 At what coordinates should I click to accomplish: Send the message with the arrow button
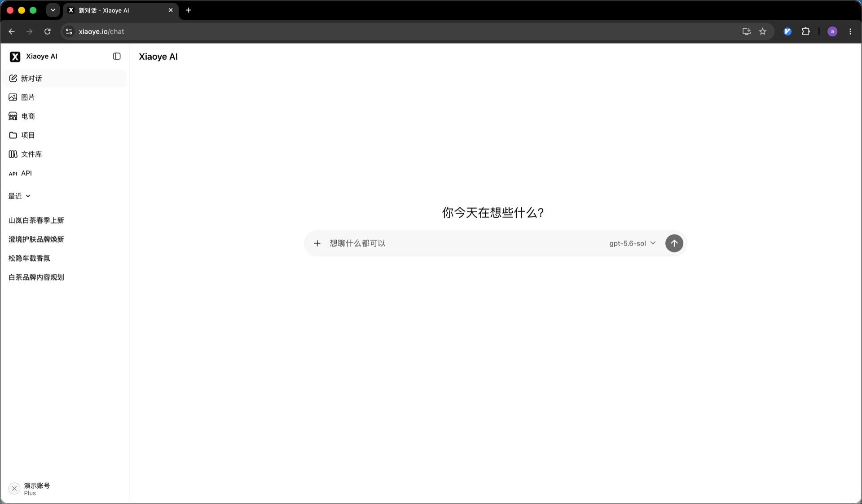[674, 243]
